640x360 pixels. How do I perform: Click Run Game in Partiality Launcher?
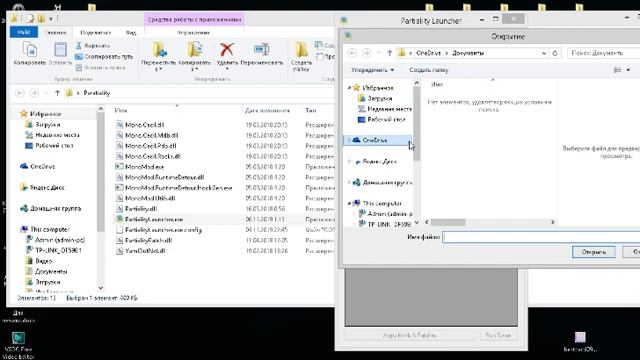tap(498, 335)
